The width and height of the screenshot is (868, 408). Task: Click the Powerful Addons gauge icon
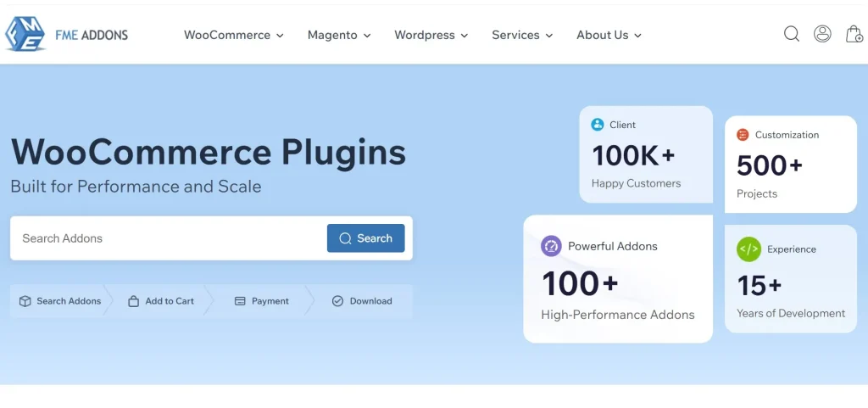[551, 246]
